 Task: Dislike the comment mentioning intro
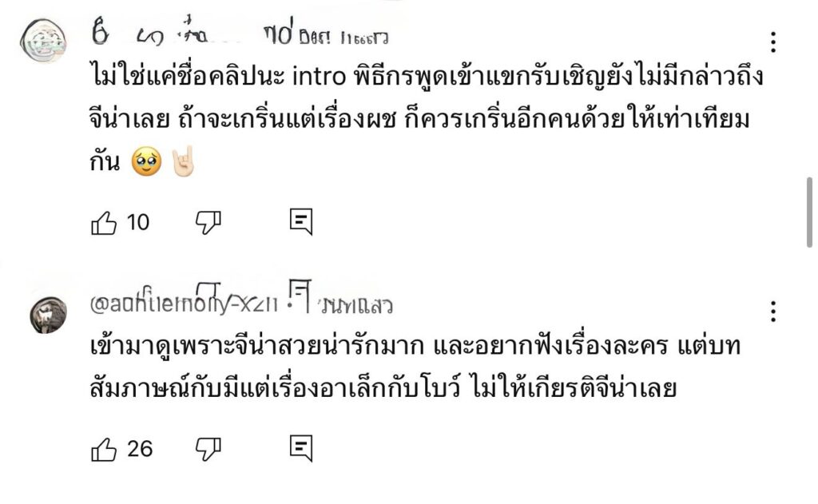point(208,222)
